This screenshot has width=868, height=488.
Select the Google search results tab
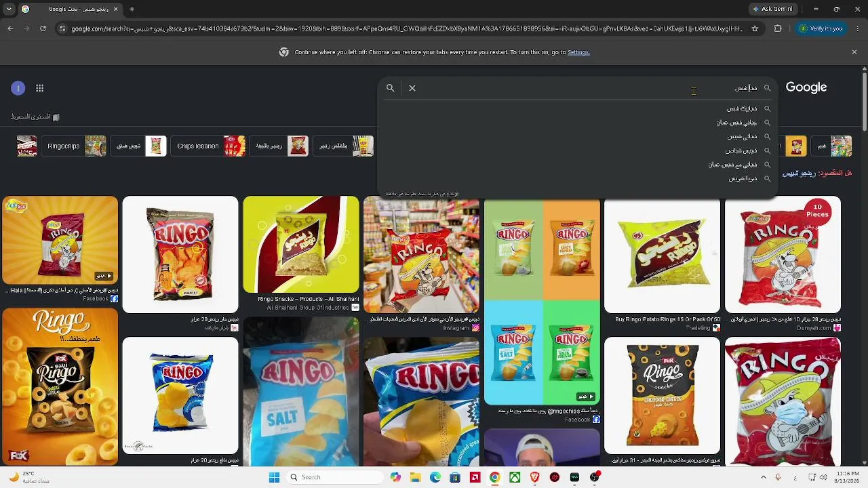70,9
